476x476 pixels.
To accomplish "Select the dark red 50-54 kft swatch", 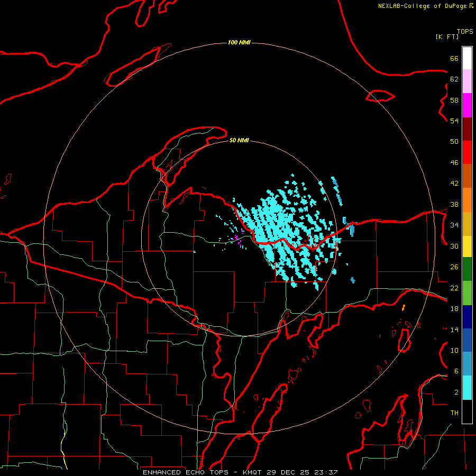I will pyautogui.click(x=467, y=130).
